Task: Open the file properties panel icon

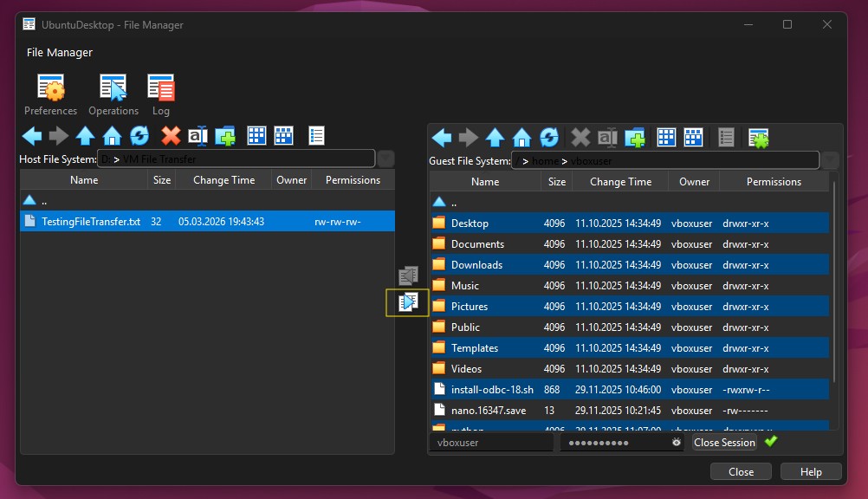Action: tap(316, 135)
